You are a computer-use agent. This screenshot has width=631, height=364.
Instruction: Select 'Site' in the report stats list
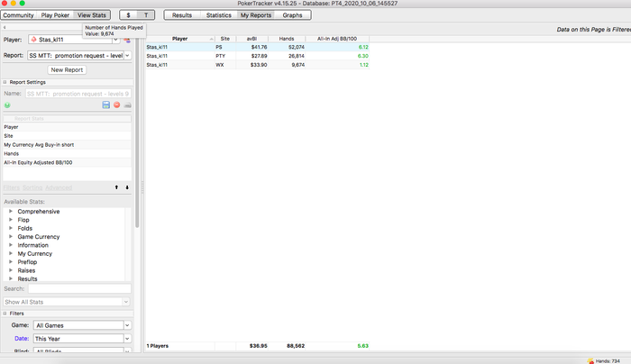[x=67, y=136]
